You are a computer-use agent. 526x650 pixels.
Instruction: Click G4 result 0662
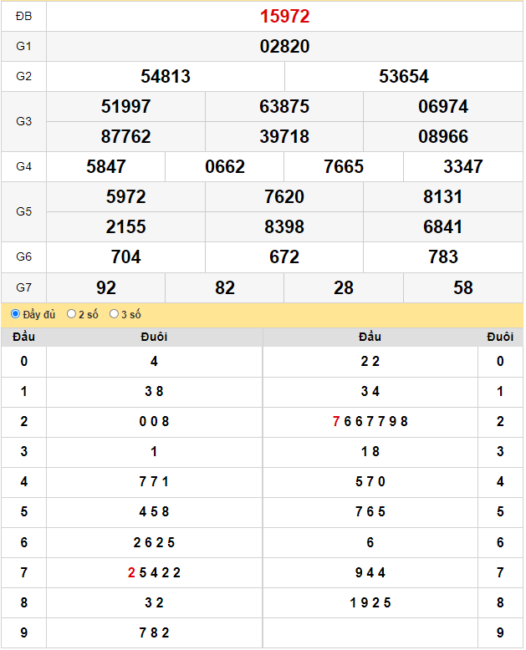coord(225,167)
